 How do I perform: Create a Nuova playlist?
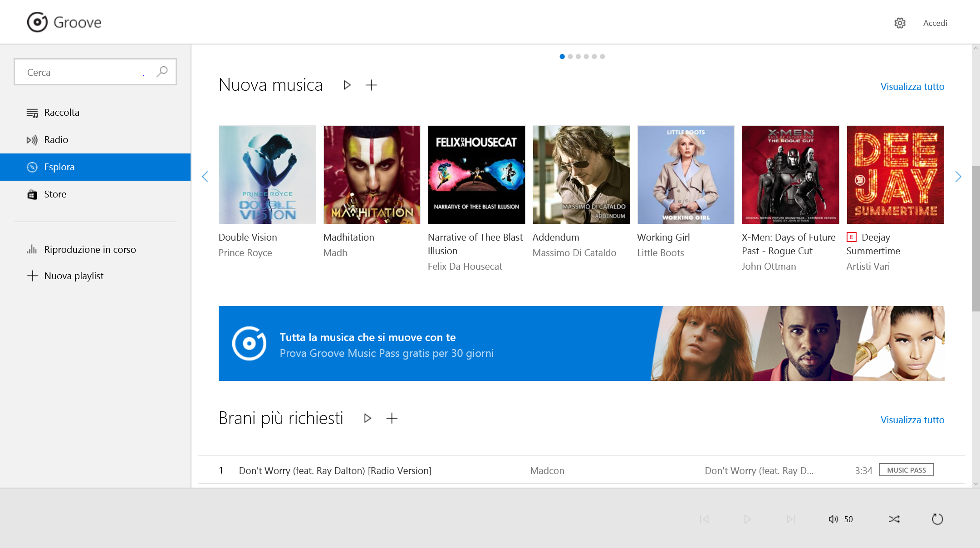(x=95, y=276)
